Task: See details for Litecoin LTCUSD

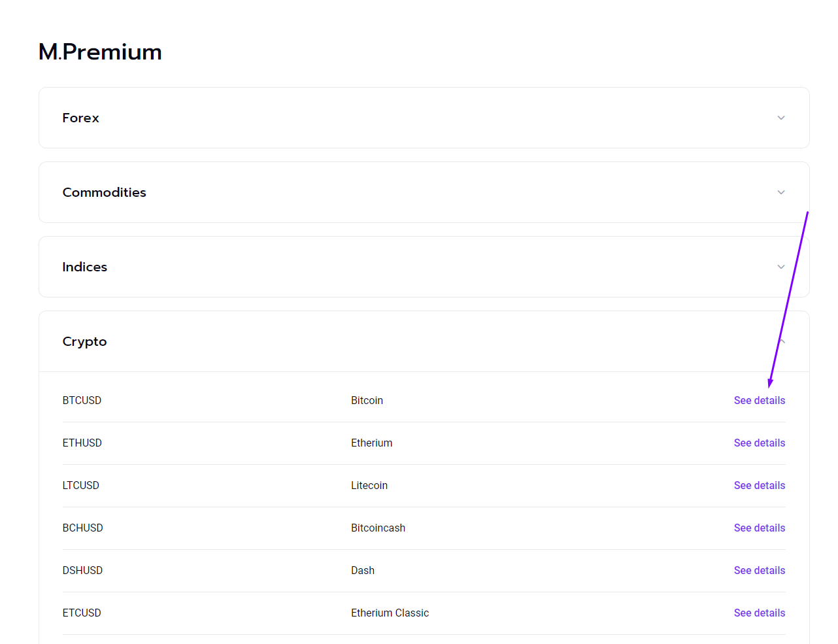Action: click(x=760, y=485)
